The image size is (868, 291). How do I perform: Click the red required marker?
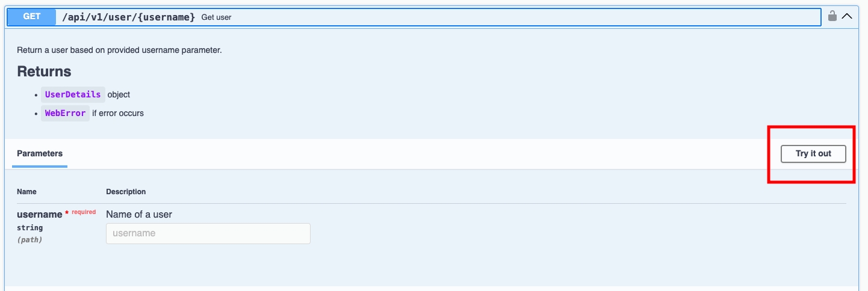pyautogui.click(x=83, y=212)
